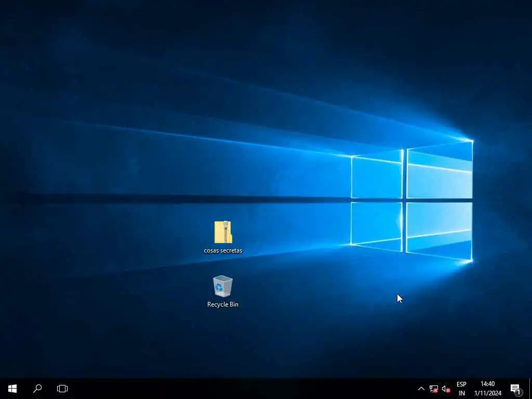Switch ESP input language indicator

tap(461, 389)
